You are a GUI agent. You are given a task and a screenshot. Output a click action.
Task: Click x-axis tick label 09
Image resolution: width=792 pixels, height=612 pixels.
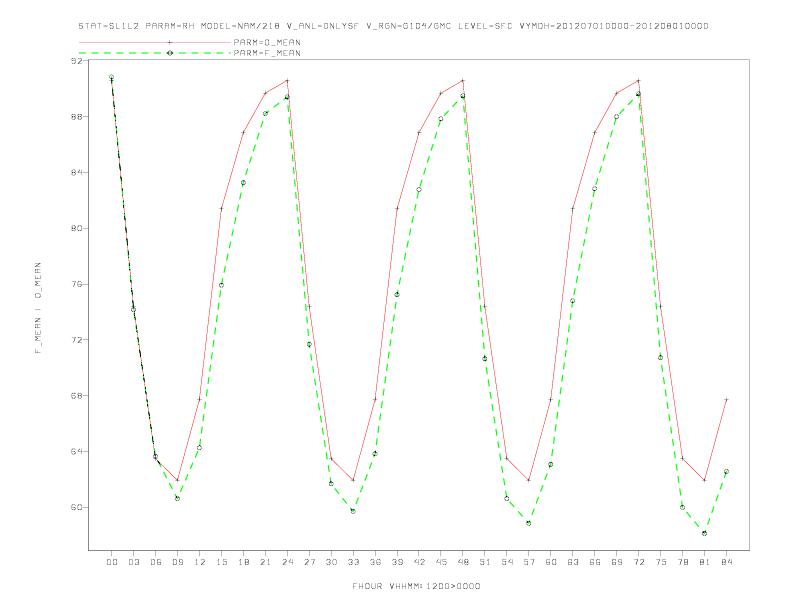click(x=178, y=562)
